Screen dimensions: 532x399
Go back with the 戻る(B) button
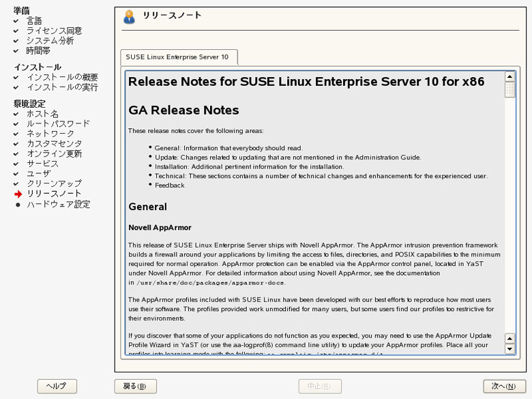[x=135, y=386]
